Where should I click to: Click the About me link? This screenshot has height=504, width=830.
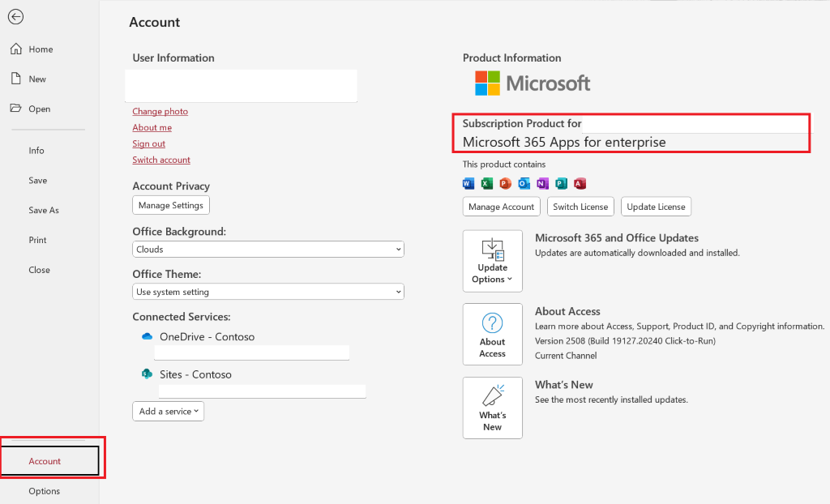pyautogui.click(x=152, y=127)
